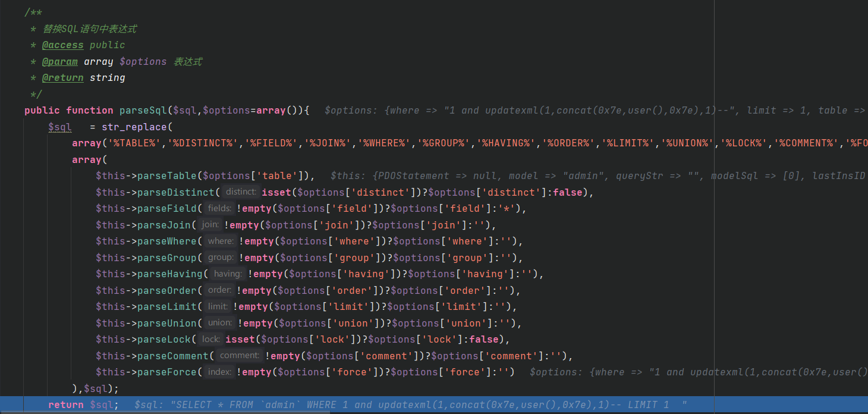The height and width of the screenshot is (414, 868).
Task: Click the 'return' keyword on highlighted line
Action: (x=66, y=405)
